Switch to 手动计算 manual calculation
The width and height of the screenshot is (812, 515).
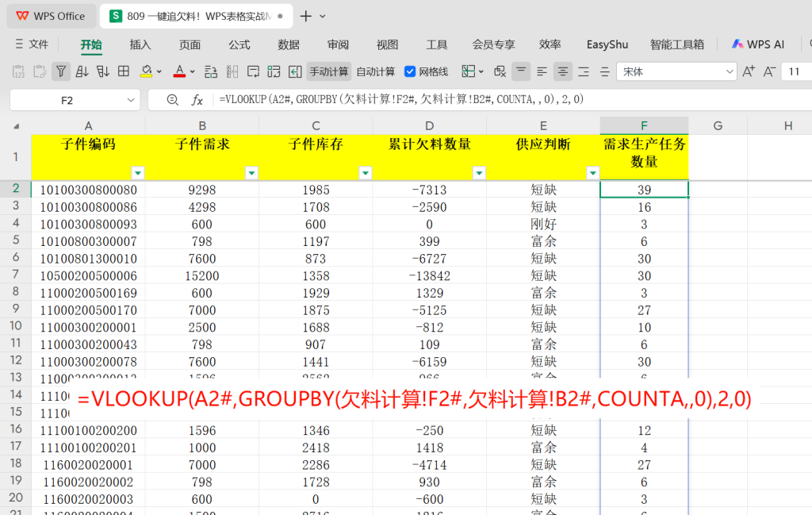(x=329, y=71)
